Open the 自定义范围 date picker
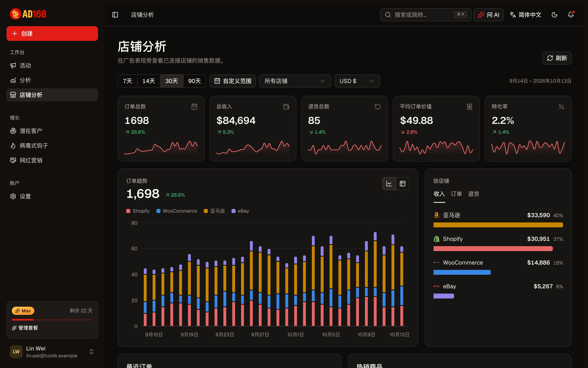 233,81
